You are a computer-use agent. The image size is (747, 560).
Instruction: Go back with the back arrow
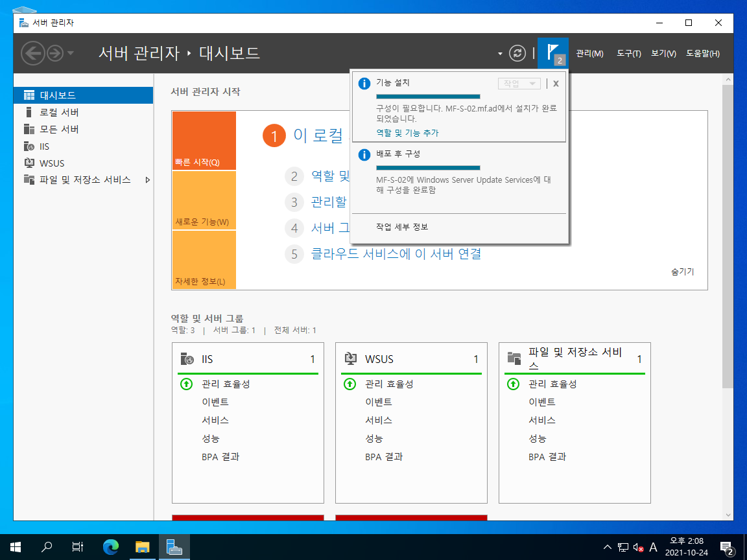pos(33,53)
